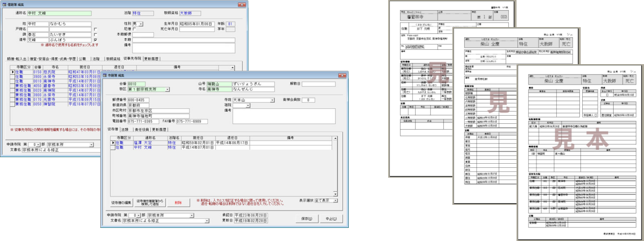This screenshot has width=644, height=241.
Task: Open the 性別 dropdown
Action: point(141,24)
